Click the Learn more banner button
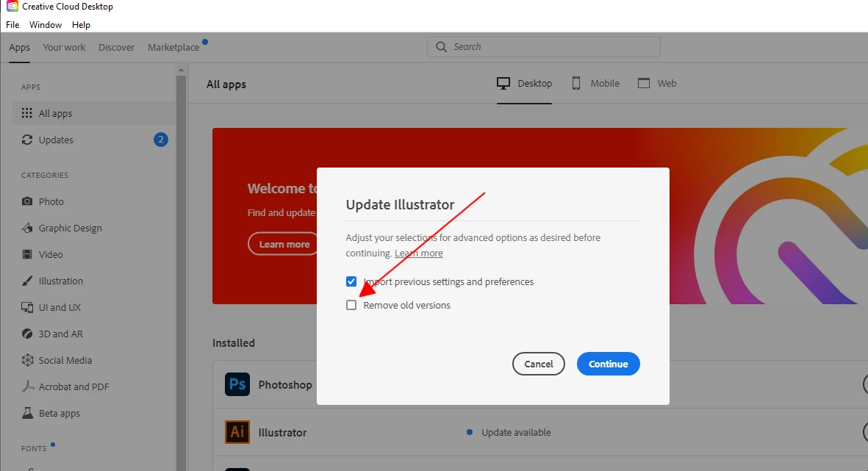Viewport: 868px width, 471px height. tap(284, 244)
